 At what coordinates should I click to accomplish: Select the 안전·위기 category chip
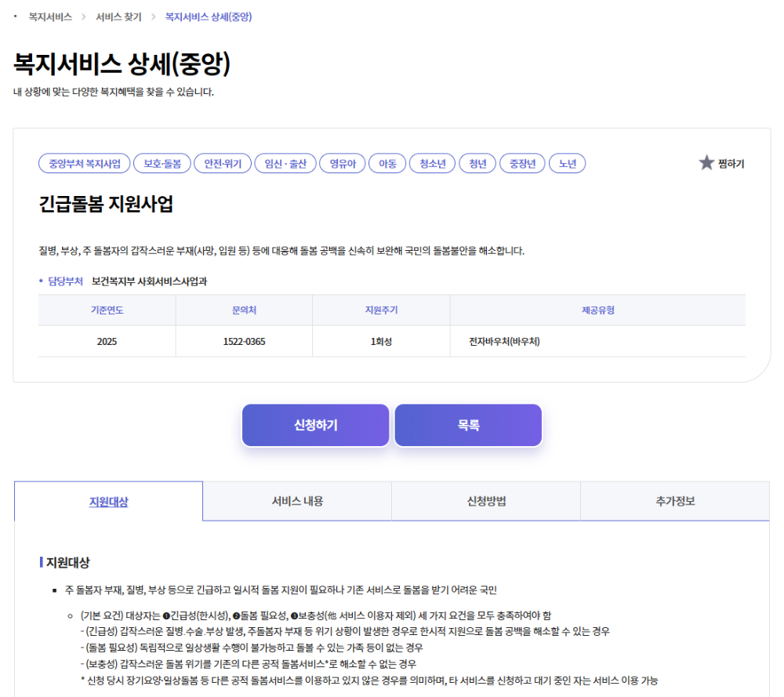pyautogui.click(x=222, y=163)
